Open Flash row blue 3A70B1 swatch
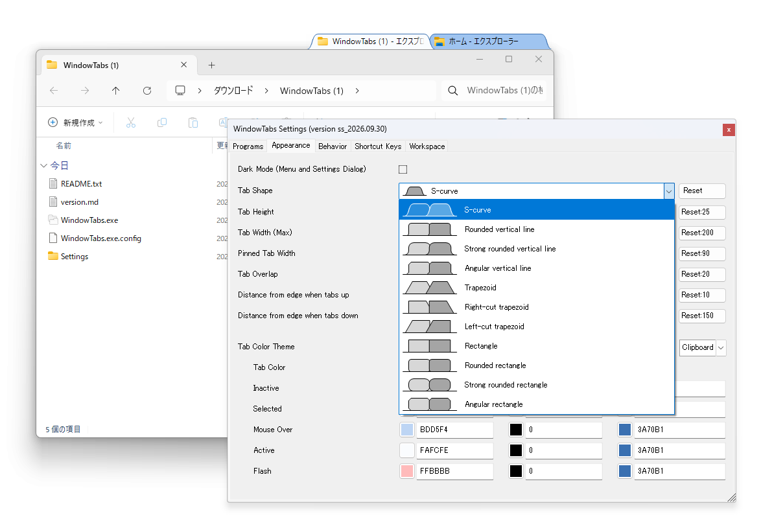Viewport: 761px width, 532px height. click(x=625, y=471)
